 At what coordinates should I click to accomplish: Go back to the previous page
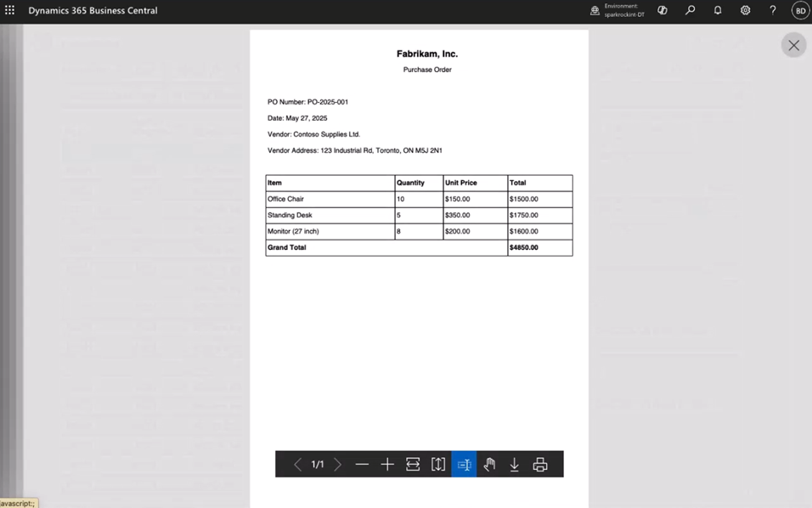(297, 464)
